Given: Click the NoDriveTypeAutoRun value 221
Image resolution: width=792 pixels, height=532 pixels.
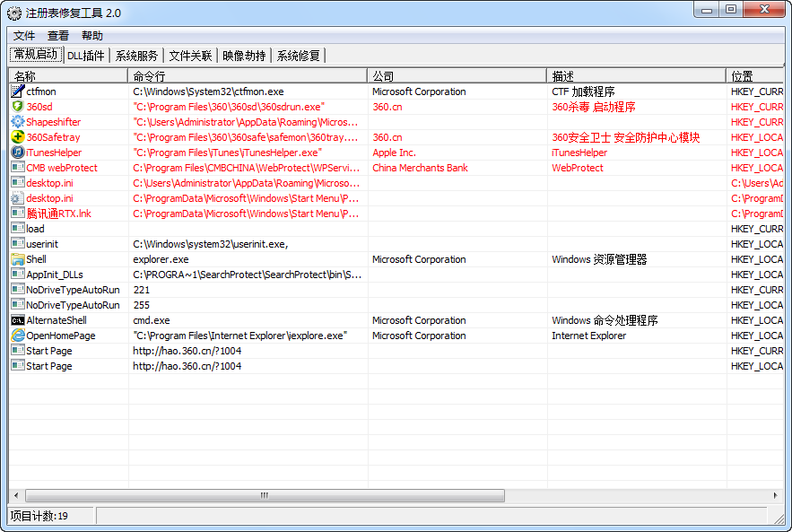Looking at the screenshot, I should (142, 290).
